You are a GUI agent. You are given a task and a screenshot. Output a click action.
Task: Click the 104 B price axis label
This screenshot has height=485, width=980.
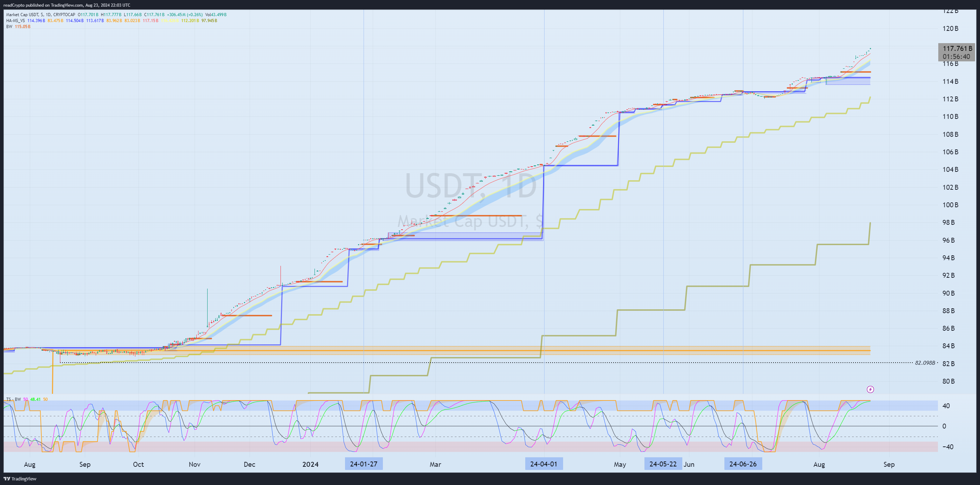tap(950, 169)
